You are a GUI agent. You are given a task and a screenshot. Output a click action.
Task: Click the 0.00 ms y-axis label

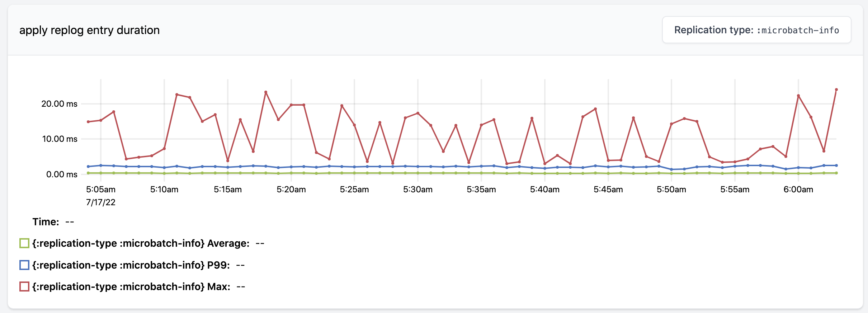(x=62, y=174)
